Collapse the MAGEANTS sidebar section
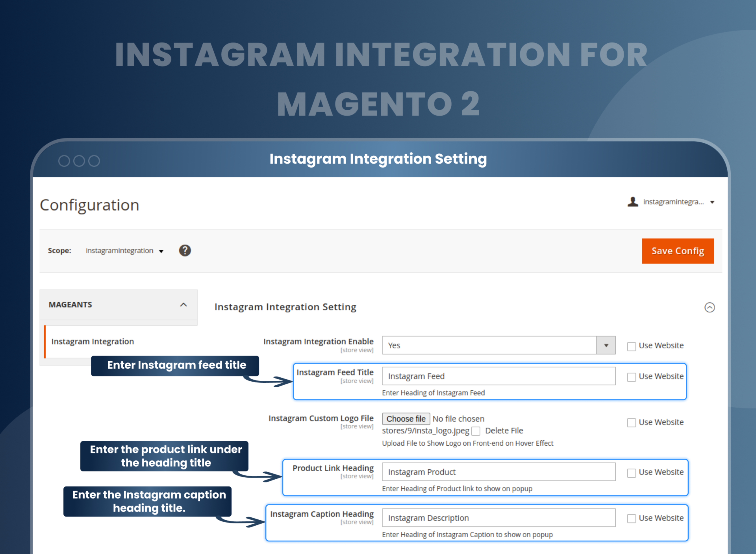The height and width of the screenshot is (554, 756). click(x=119, y=305)
